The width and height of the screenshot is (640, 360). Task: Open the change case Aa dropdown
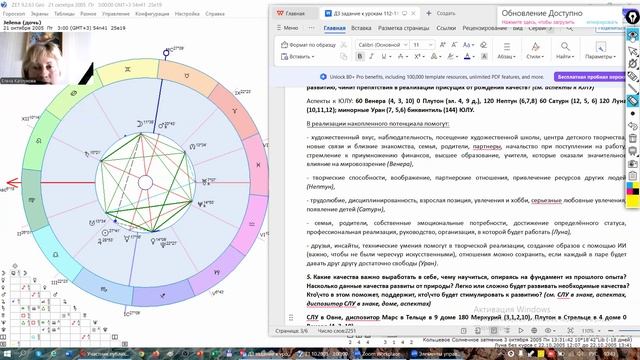(469, 44)
